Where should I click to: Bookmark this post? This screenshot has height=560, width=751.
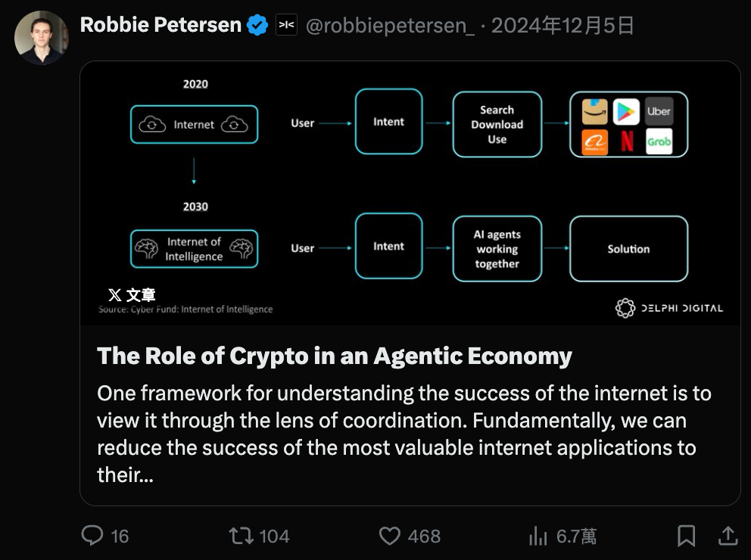(x=686, y=536)
